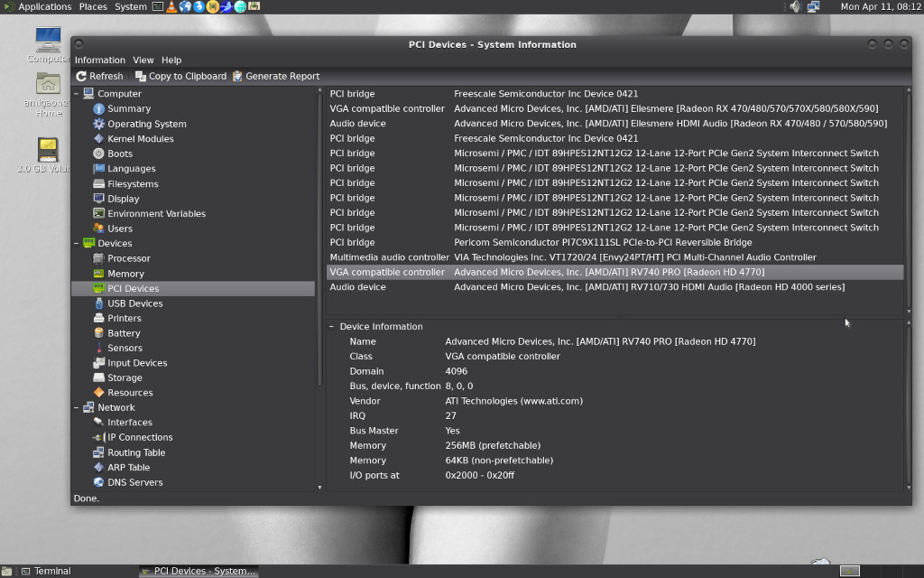Viewport: 924px width, 578px height.
Task: Open the network status tray icon
Action: click(x=813, y=6)
